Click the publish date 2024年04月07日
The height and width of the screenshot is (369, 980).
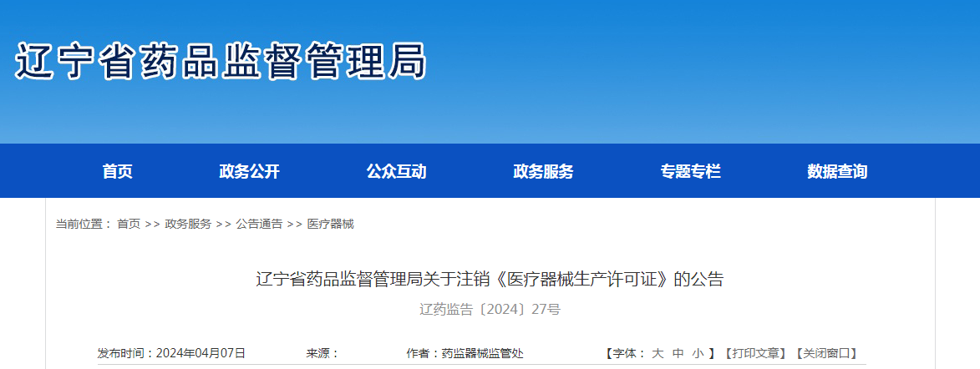[201, 353]
